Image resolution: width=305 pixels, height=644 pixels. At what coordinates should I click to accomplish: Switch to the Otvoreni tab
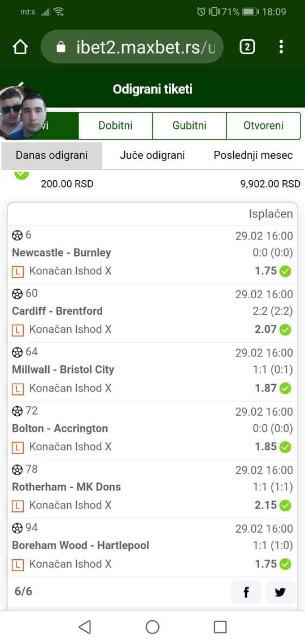click(264, 125)
